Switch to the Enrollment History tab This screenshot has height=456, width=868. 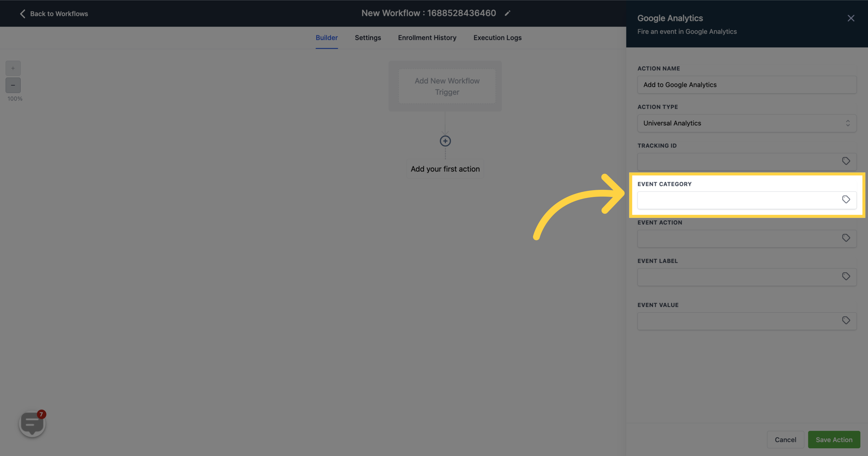point(427,38)
